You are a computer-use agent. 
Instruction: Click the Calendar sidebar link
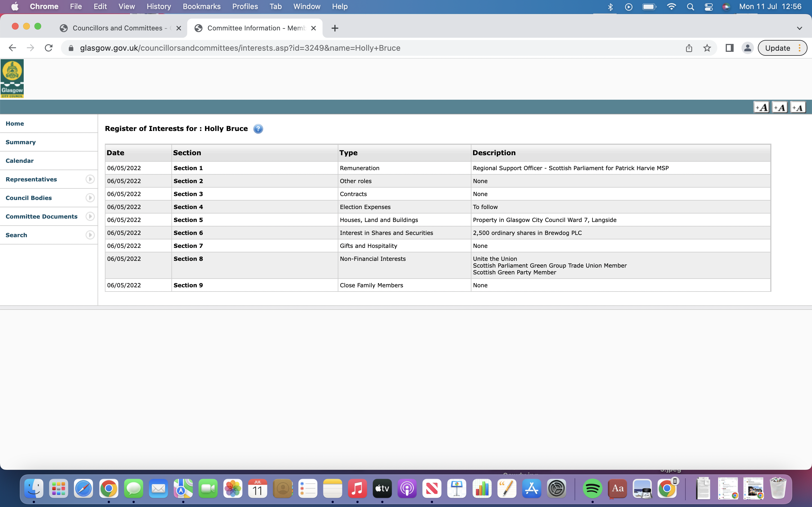(19, 161)
